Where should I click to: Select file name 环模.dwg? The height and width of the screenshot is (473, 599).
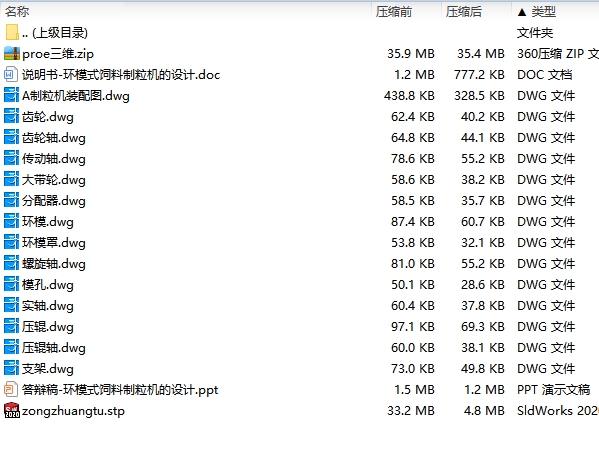(48, 222)
